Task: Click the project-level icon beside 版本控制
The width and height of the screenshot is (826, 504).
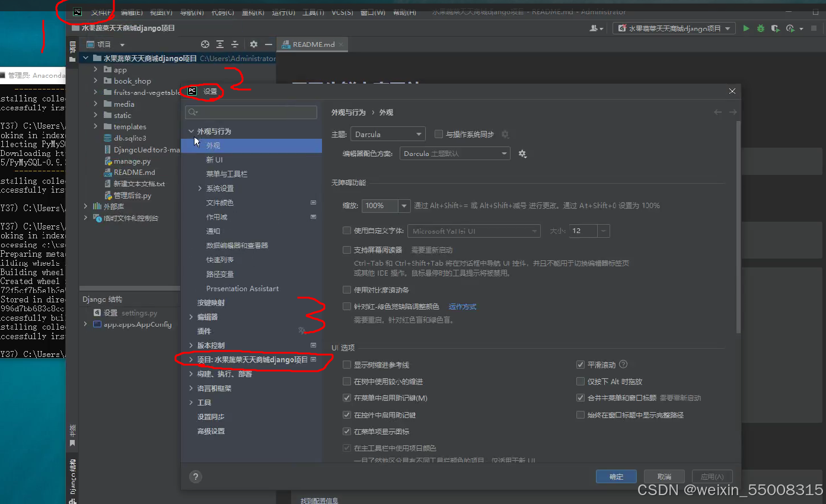Action: (314, 345)
